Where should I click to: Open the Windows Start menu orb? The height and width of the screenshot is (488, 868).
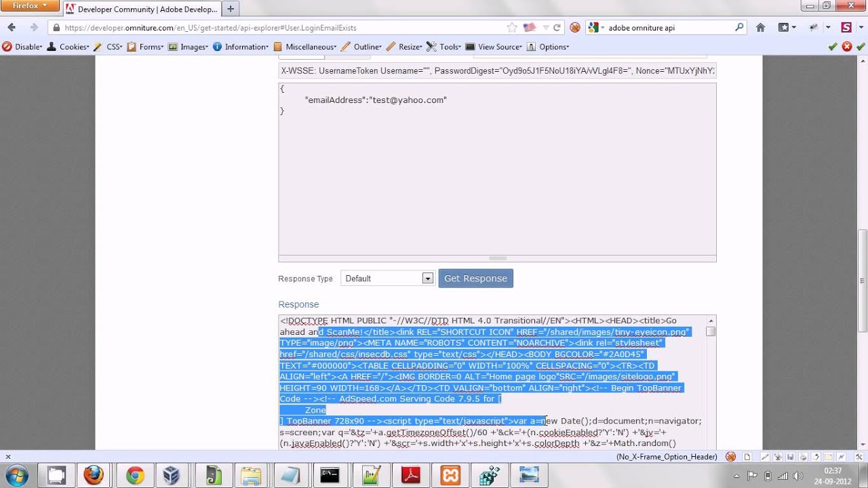click(16, 475)
